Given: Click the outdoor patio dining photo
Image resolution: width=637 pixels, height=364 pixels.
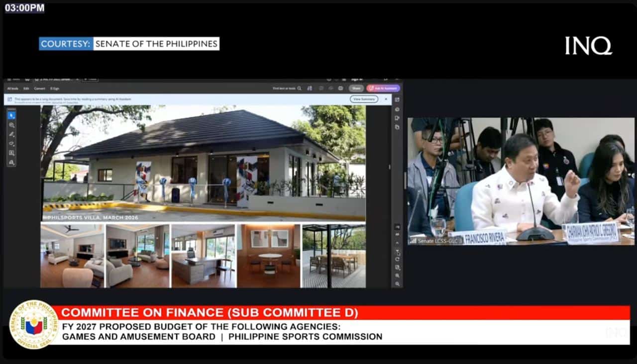Looking at the screenshot, I should (334, 256).
